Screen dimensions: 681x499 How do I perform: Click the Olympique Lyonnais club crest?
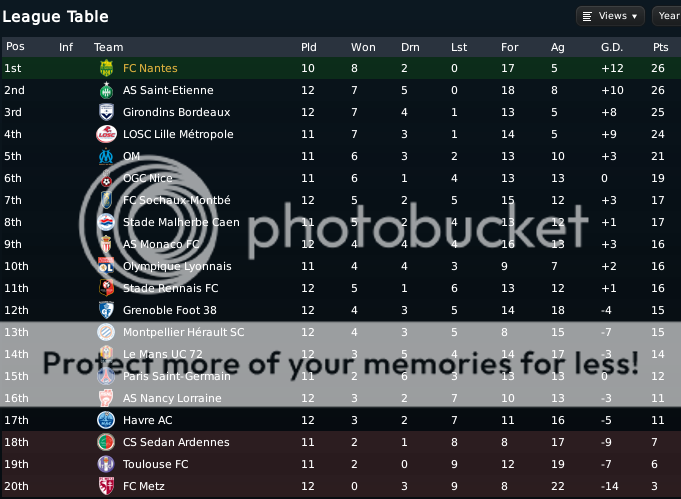coord(105,267)
